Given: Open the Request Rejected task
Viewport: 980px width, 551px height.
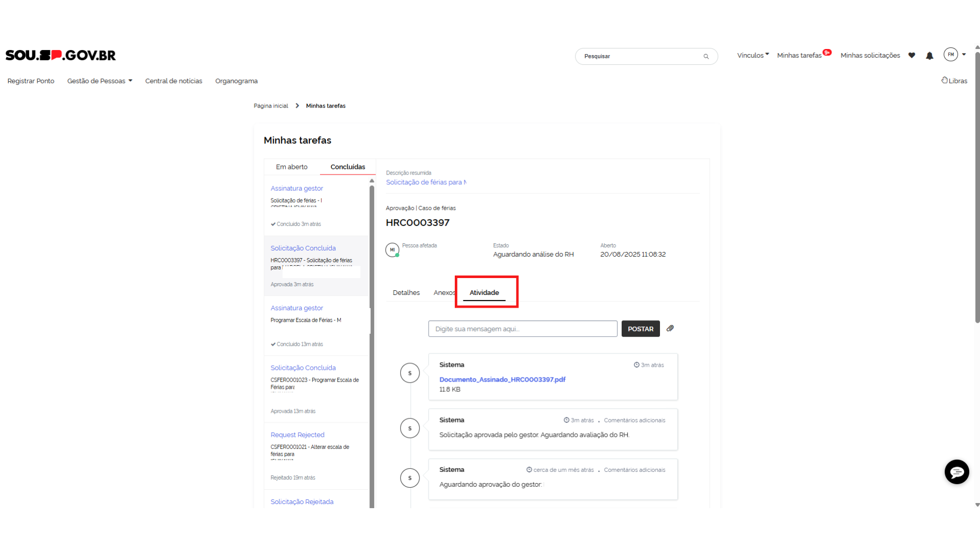Looking at the screenshot, I should coord(297,435).
